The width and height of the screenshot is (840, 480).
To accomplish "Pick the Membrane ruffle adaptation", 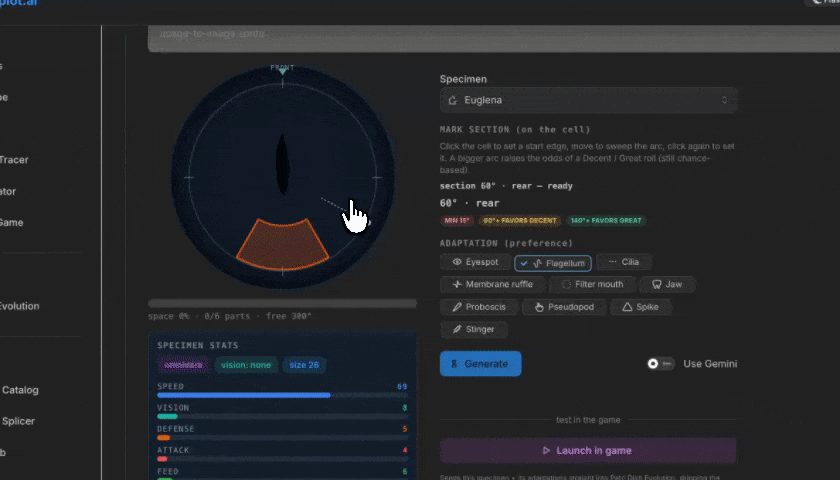I will coord(492,284).
